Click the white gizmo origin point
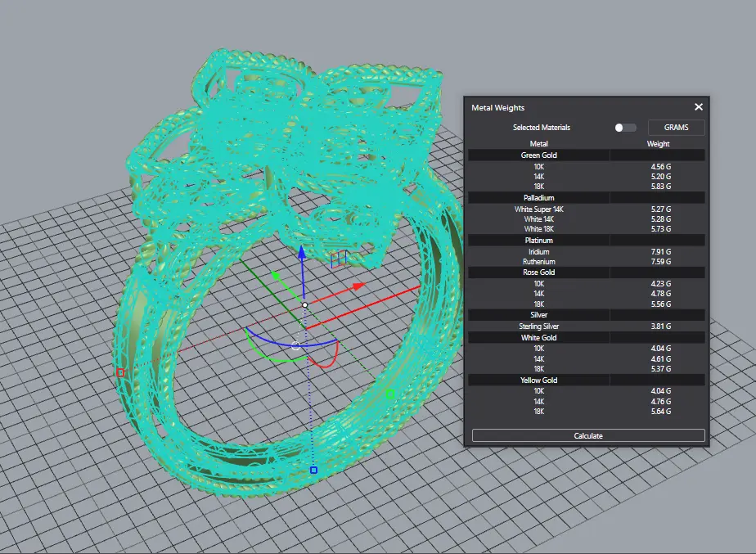Image resolution: width=756 pixels, height=554 pixels. tap(304, 305)
